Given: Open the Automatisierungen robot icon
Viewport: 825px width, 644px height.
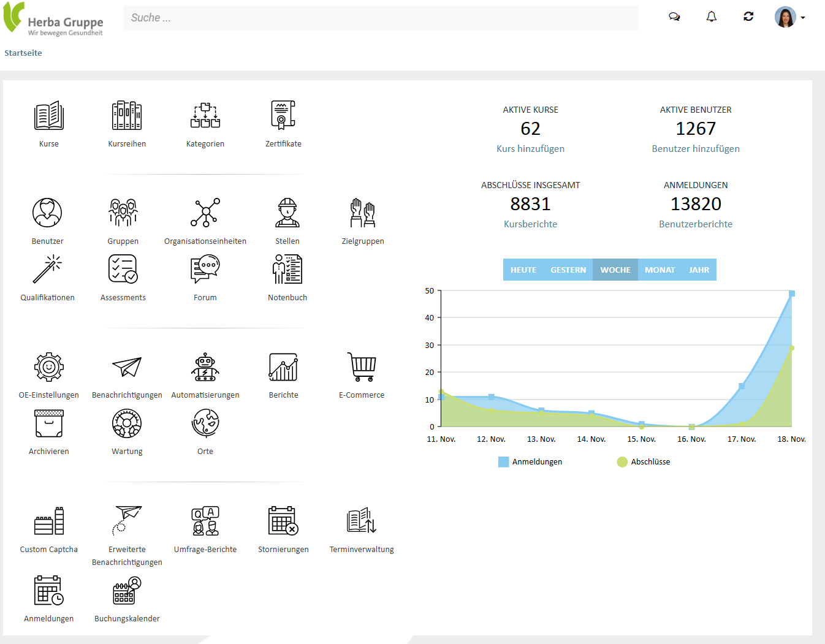Looking at the screenshot, I should [x=205, y=367].
